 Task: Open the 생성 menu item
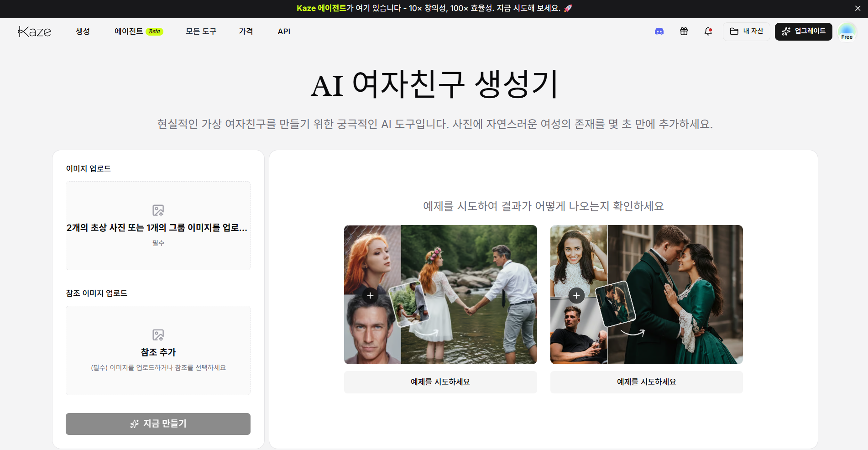tap(83, 31)
